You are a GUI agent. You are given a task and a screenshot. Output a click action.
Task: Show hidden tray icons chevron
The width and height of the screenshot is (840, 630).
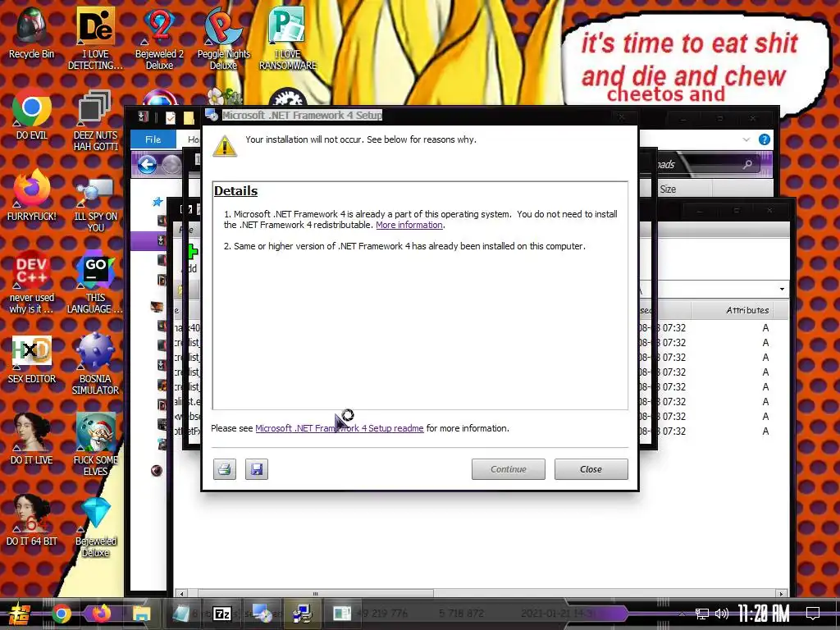point(682,614)
